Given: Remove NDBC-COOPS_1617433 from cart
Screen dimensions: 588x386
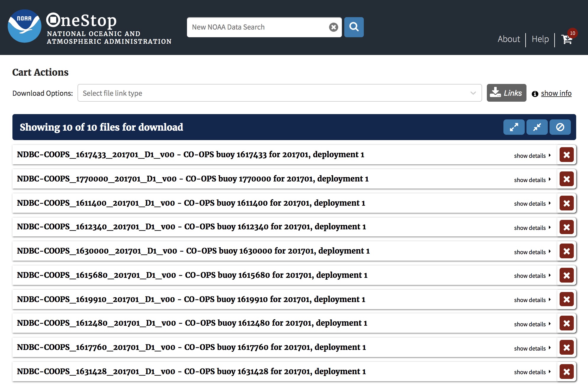Looking at the screenshot, I should point(566,154).
